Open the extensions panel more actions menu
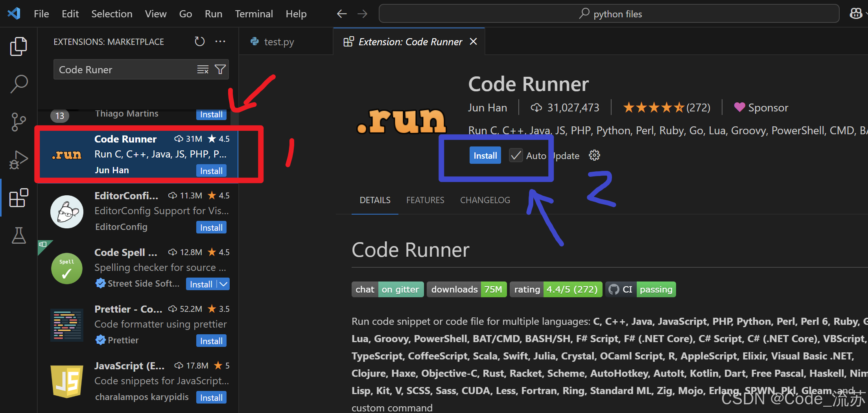Screen dimensions: 868x413 [220, 41]
